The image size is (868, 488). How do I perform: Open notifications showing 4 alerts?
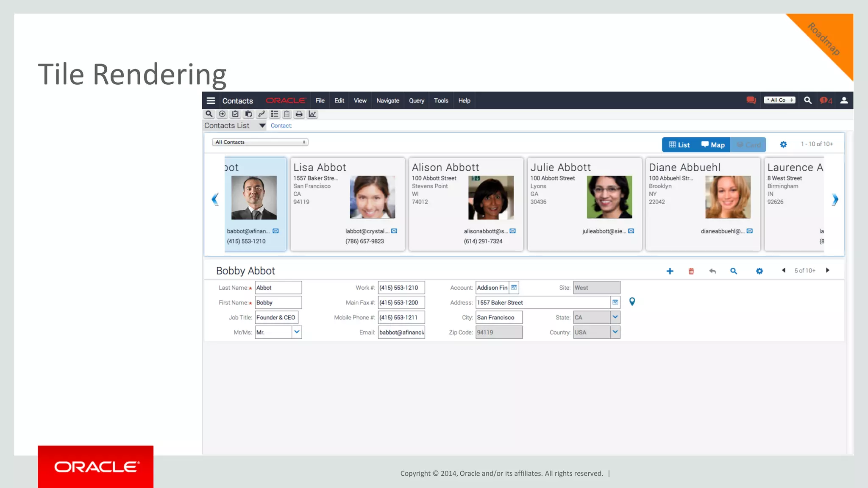click(826, 100)
